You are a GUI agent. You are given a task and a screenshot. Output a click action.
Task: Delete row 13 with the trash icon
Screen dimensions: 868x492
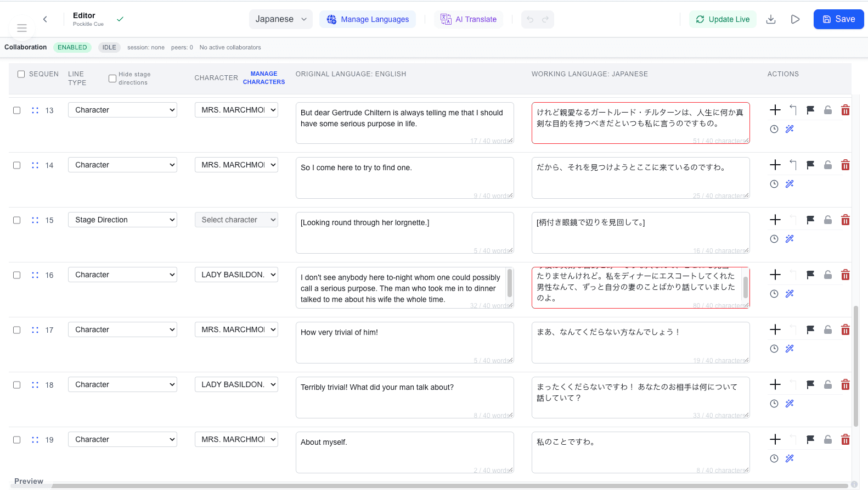pos(846,110)
